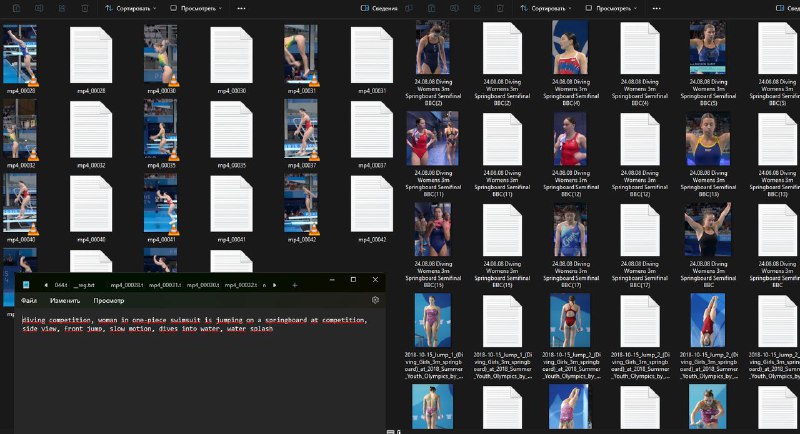Add a new Notepad tab with plus
Viewport: 800px width, 434px height.
[294, 285]
